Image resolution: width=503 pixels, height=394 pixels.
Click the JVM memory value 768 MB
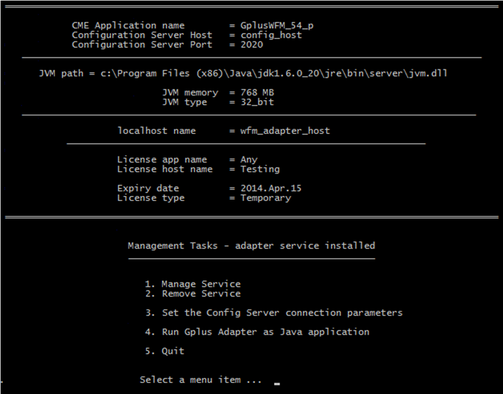(x=257, y=92)
